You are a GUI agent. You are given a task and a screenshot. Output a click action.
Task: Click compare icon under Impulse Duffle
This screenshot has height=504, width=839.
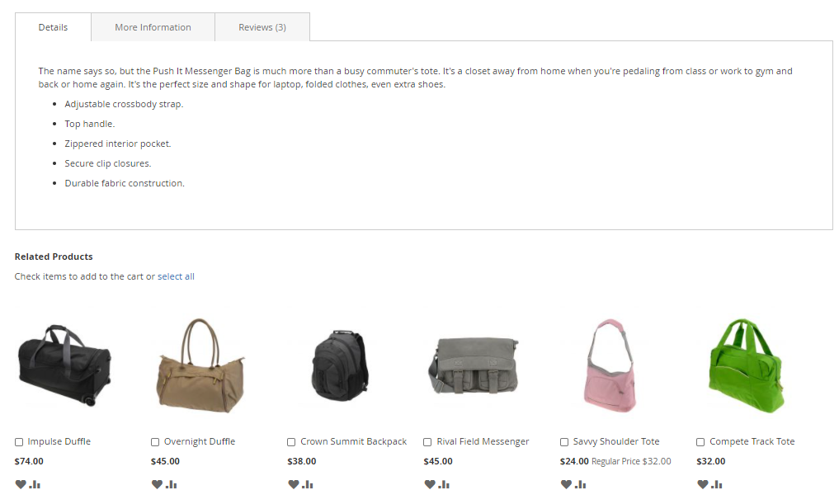[35, 484]
